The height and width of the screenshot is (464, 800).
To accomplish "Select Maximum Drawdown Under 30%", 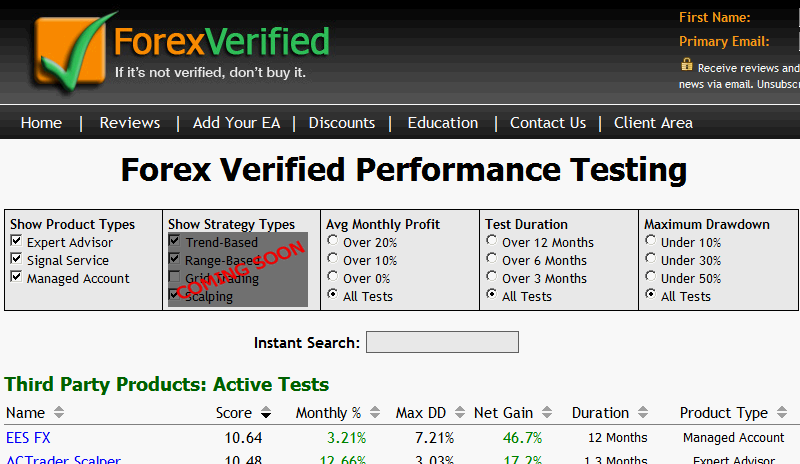I will coord(651,258).
